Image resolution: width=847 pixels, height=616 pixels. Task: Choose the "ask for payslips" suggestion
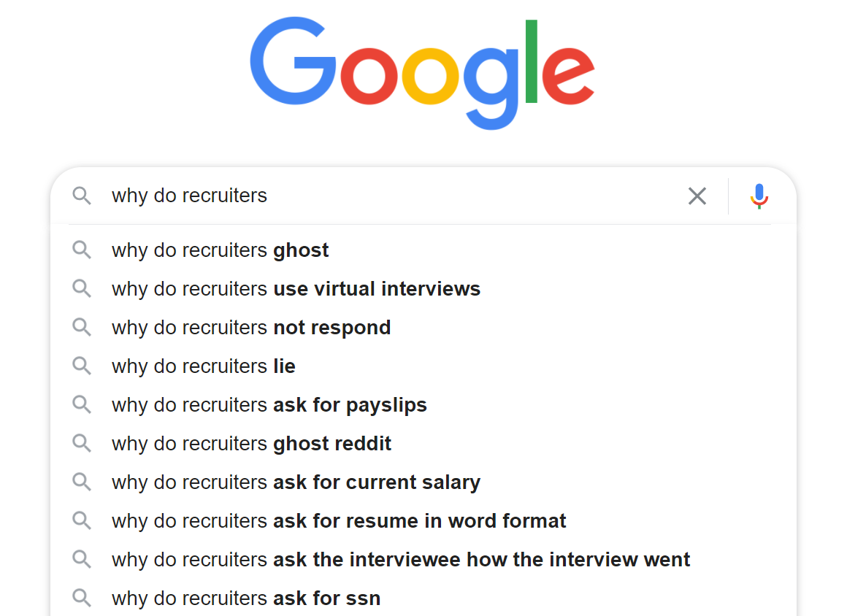[269, 405]
